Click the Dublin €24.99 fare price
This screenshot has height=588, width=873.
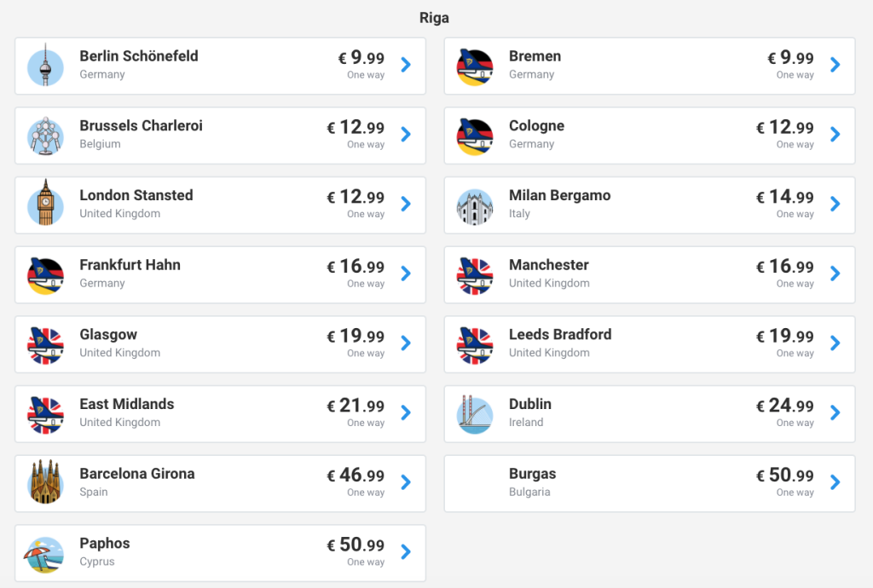tap(785, 406)
